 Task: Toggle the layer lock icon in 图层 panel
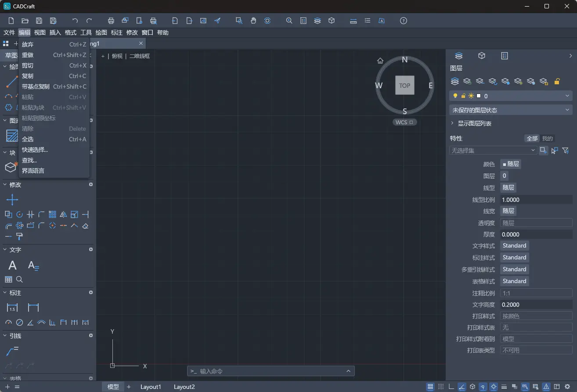[x=557, y=81]
